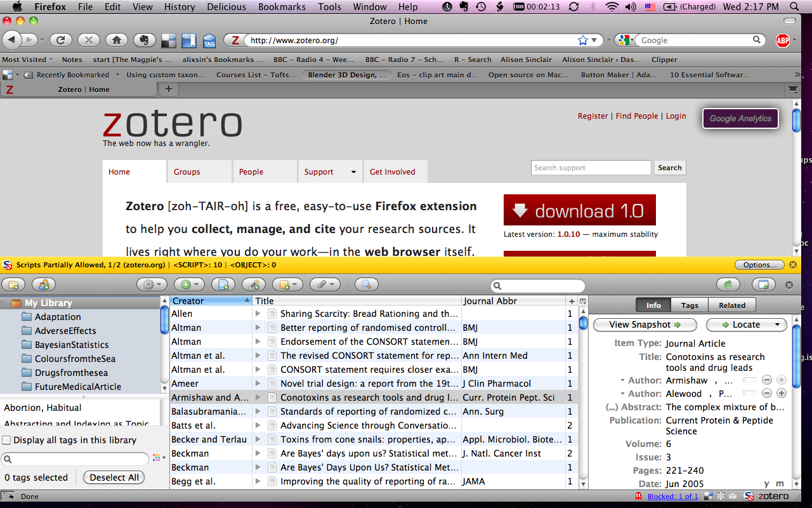Click Firefox Reload button

(x=60, y=40)
